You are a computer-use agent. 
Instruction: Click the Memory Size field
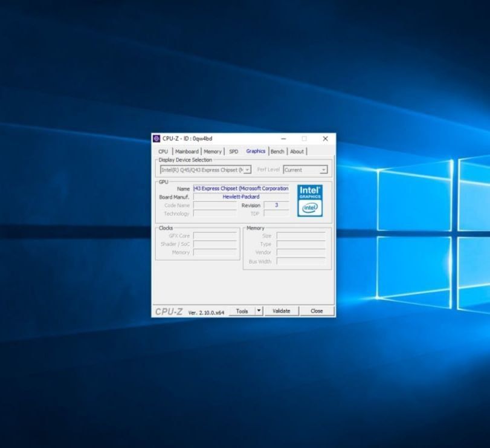click(x=301, y=236)
